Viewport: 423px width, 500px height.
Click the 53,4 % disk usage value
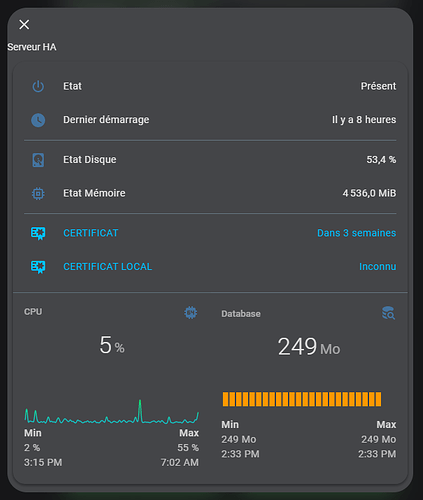[381, 160]
